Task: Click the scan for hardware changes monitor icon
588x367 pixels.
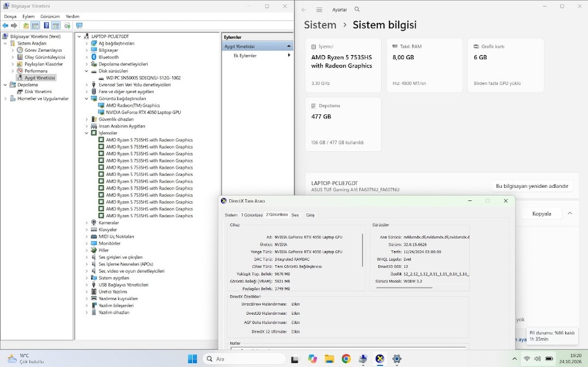Action: tap(79, 25)
